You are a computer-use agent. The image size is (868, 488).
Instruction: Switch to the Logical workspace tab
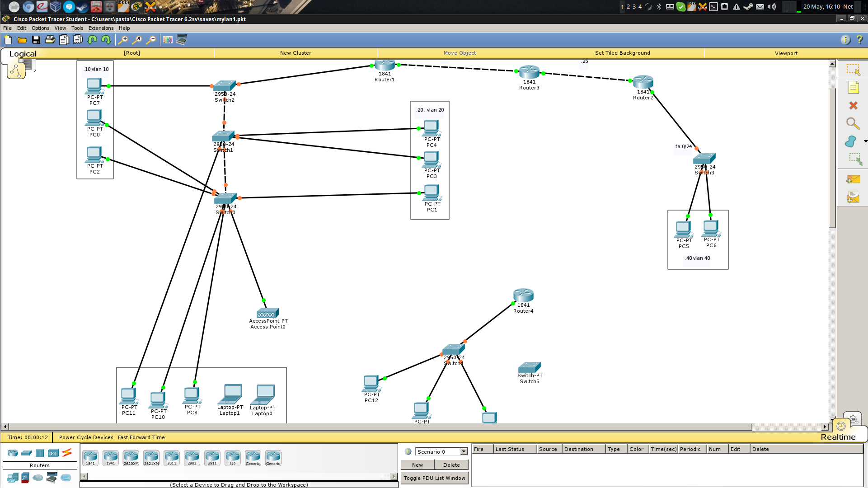click(x=23, y=54)
